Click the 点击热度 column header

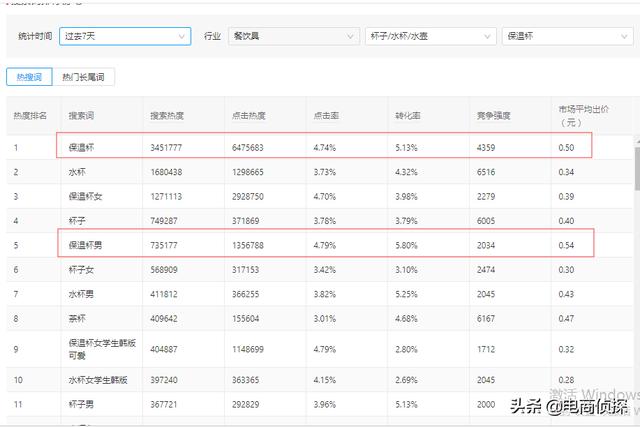249,116
